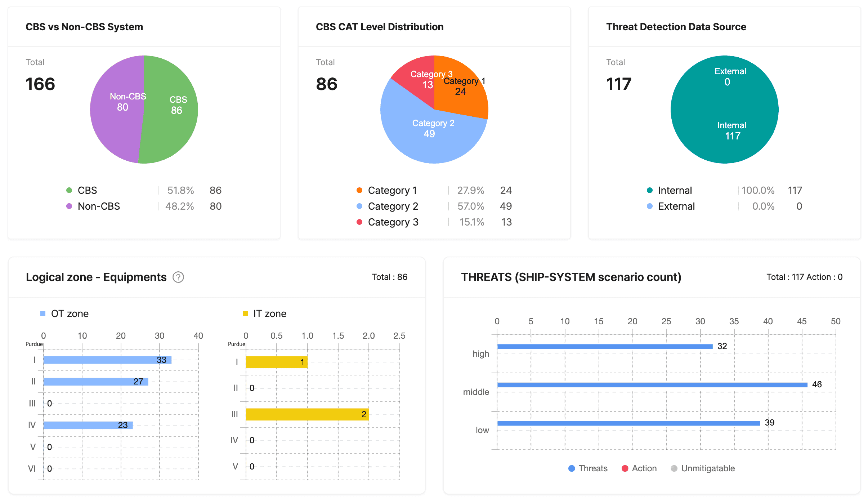Click the OT zone legend square
868x503 pixels.
tap(43, 313)
